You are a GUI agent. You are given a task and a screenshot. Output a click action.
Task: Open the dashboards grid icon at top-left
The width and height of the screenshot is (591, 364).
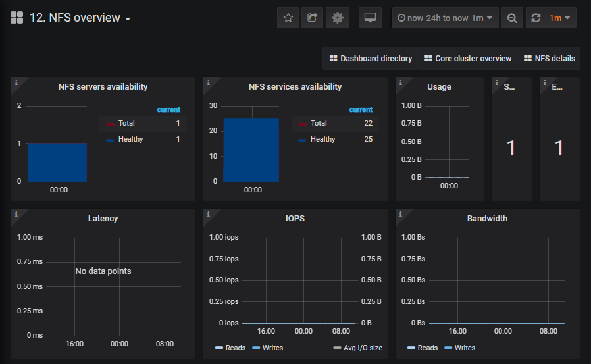(x=16, y=18)
